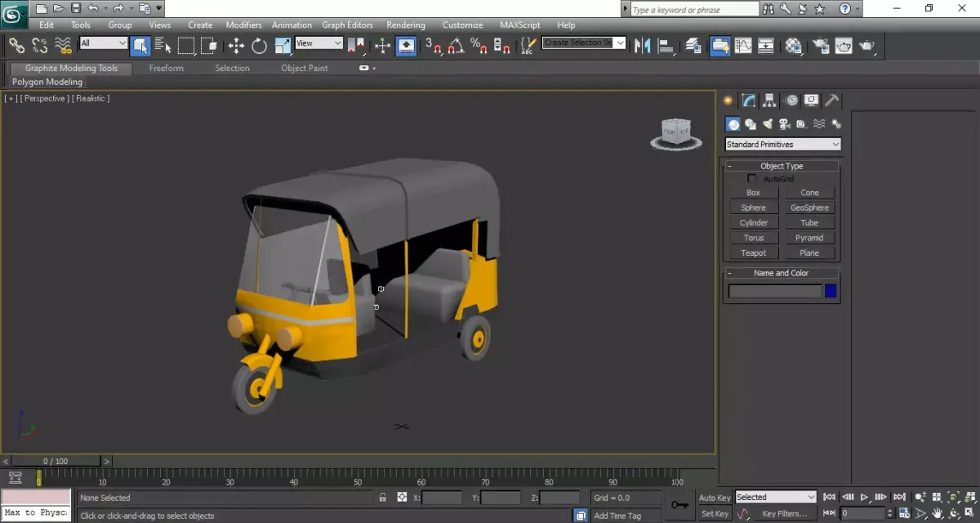Toggle the Spinner Snap button
This screenshot has width=980, height=523.
502,45
